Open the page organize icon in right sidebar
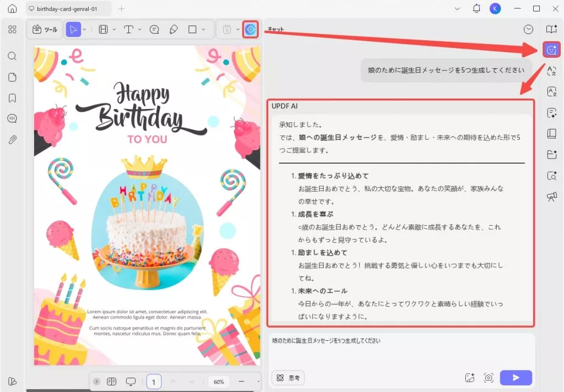The height and width of the screenshot is (392, 564). 551,134
